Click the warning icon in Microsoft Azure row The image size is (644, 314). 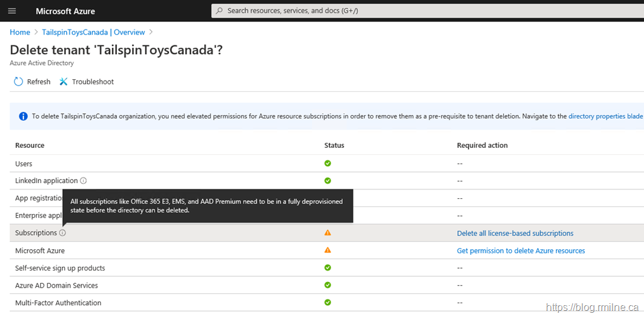pos(327,250)
